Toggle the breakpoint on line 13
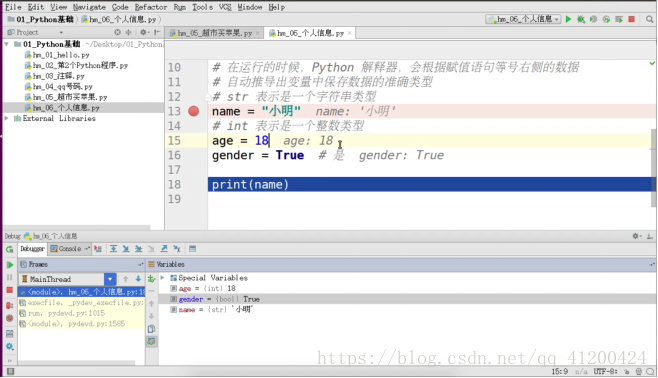This screenshot has width=658, height=378. (193, 111)
